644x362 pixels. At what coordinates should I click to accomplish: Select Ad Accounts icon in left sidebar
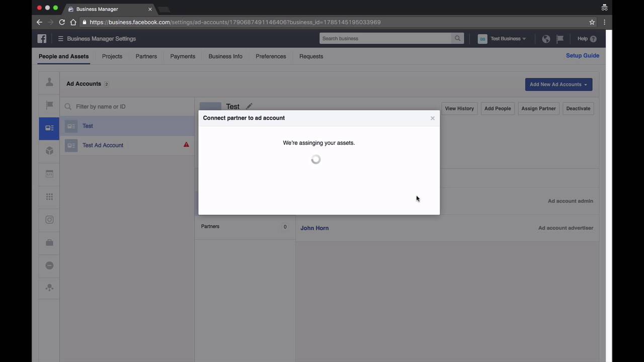[x=49, y=128]
